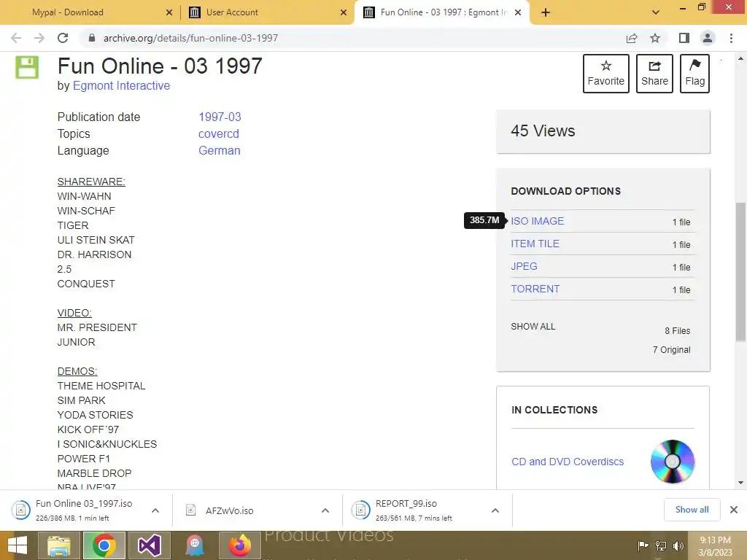Go back to the previous page

click(16, 38)
